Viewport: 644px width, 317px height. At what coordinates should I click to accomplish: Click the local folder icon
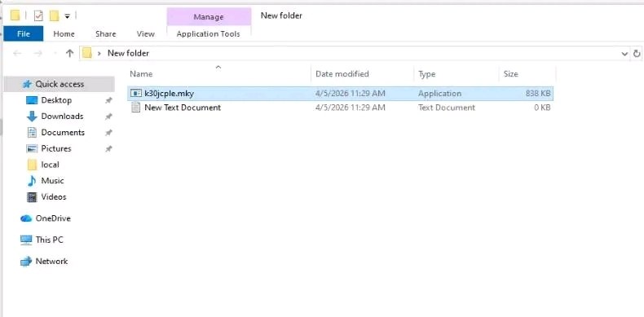(32, 165)
